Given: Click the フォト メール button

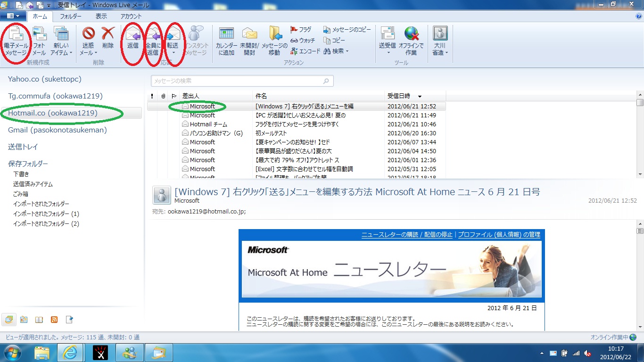Looking at the screenshot, I should [39, 41].
